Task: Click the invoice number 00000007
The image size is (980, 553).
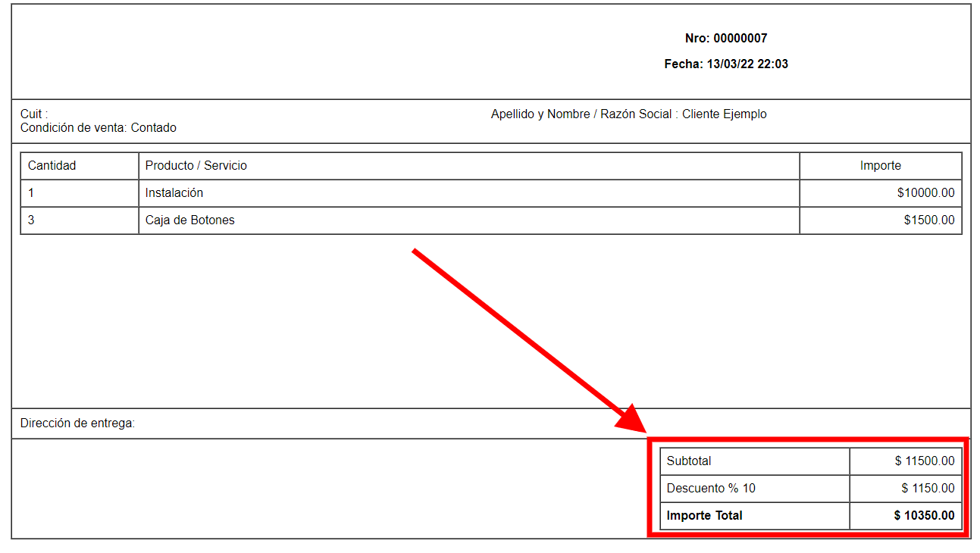Action: click(740, 39)
